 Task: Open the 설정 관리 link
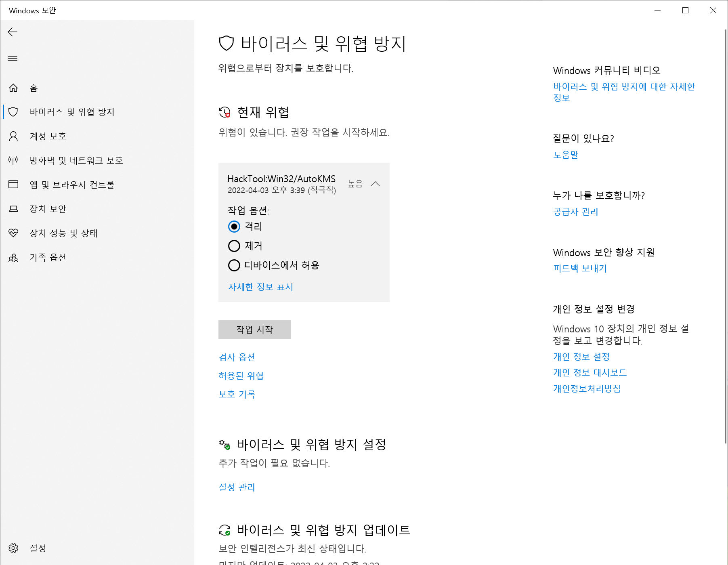coord(237,487)
